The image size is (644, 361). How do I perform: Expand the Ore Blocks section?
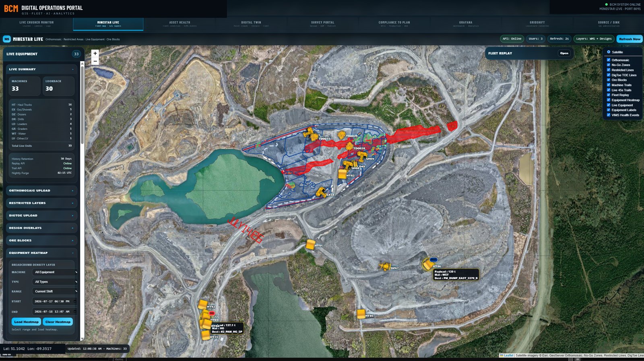[41, 241]
